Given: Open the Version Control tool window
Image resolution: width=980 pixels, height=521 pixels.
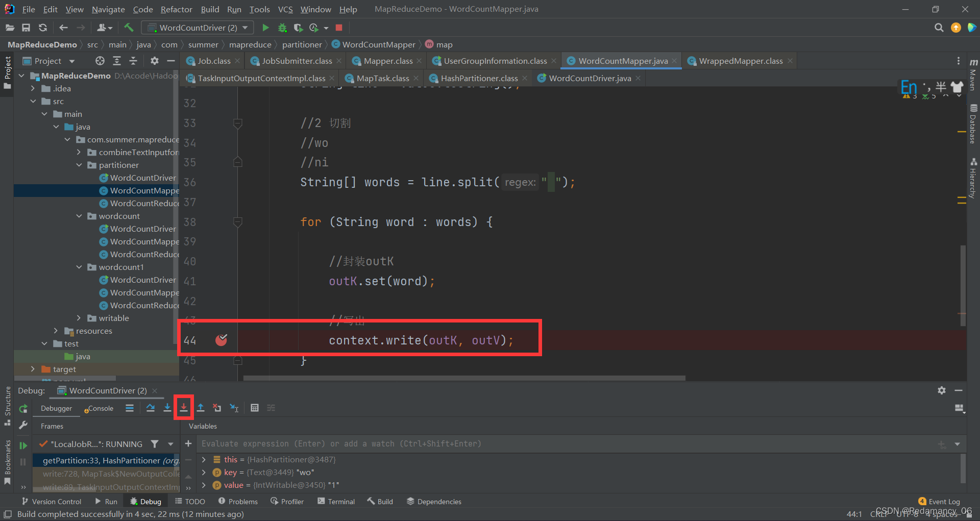Looking at the screenshot, I should tap(51, 502).
